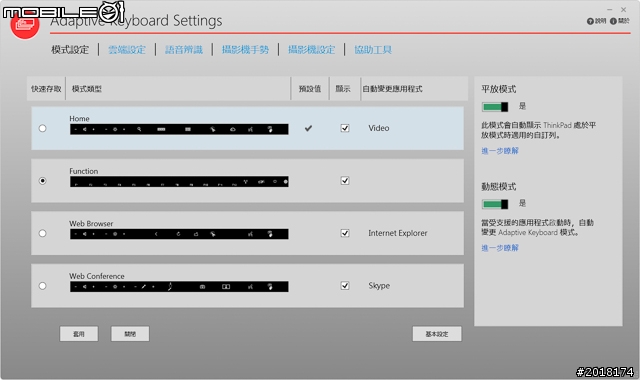Toggle the 動態模式 switch
This screenshot has width=640, height=380.
click(495, 204)
